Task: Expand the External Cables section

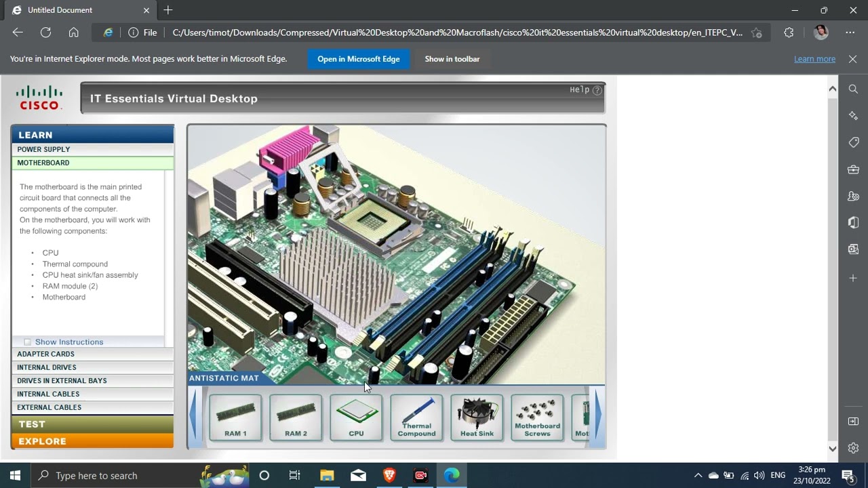Action: click(92, 407)
